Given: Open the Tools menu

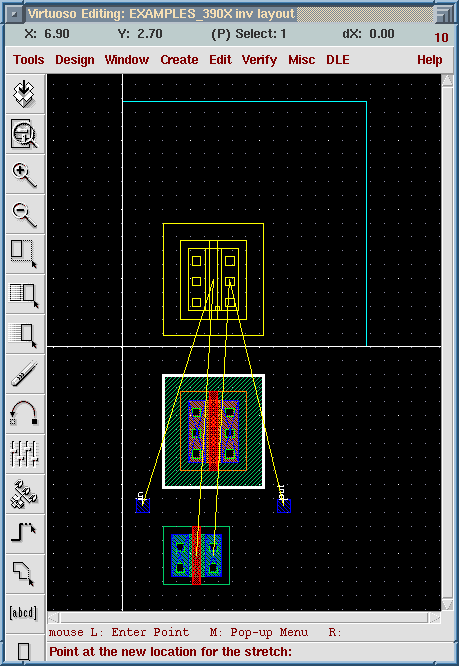Looking at the screenshot, I should click(28, 60).
